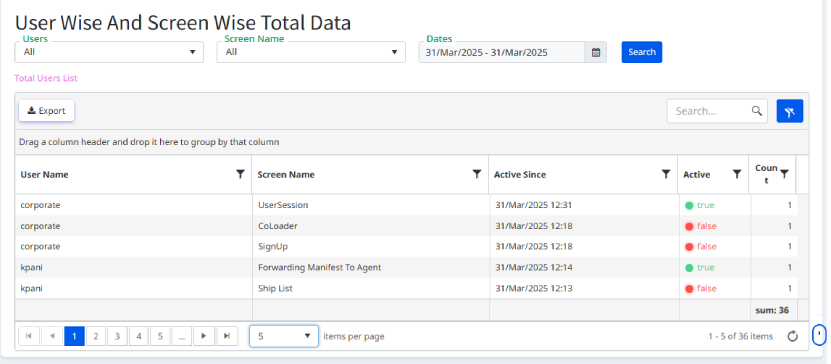Click the 31/Mar/2025 12:31 cell
This screenshot has width=831, height=364.
(x=584, y=205)
